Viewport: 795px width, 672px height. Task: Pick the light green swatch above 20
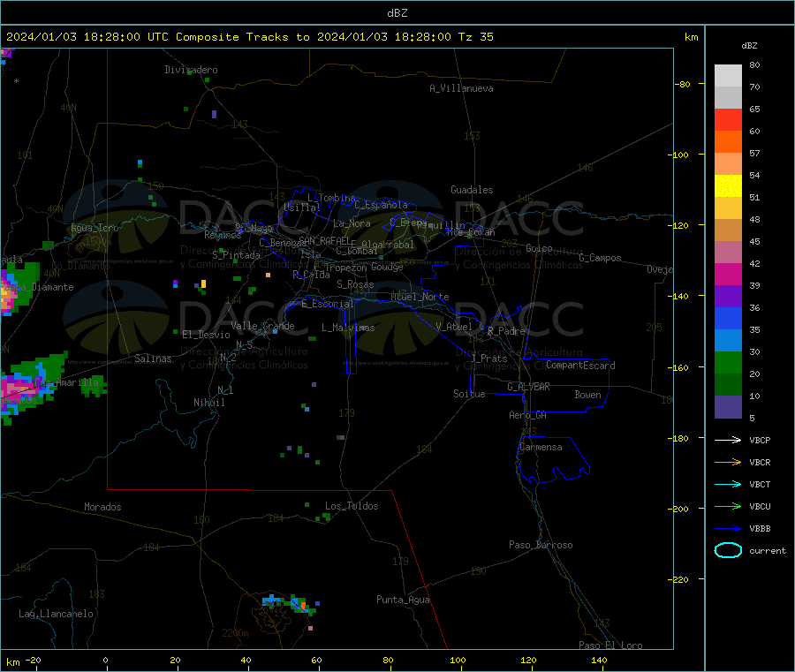point(728,362)
